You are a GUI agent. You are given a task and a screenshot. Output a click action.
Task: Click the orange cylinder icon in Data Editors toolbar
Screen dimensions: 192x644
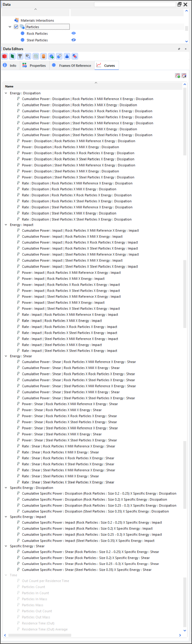[44, 56]
